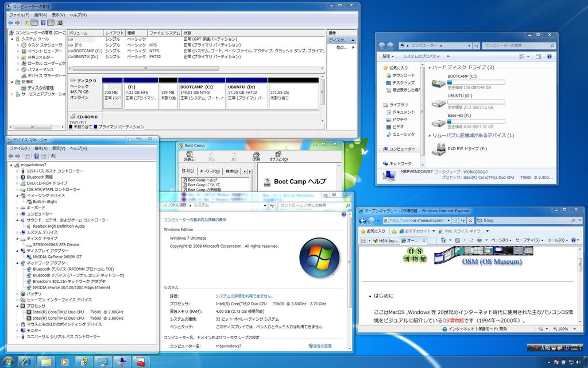This screenshot has width=588, height=368.
Task: Expand タスク スケジューラ node in tree
Action: (18, 45)
